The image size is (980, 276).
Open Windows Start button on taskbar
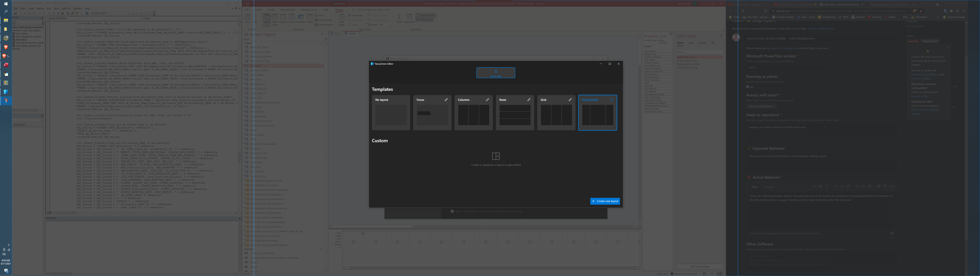[6, 4]
